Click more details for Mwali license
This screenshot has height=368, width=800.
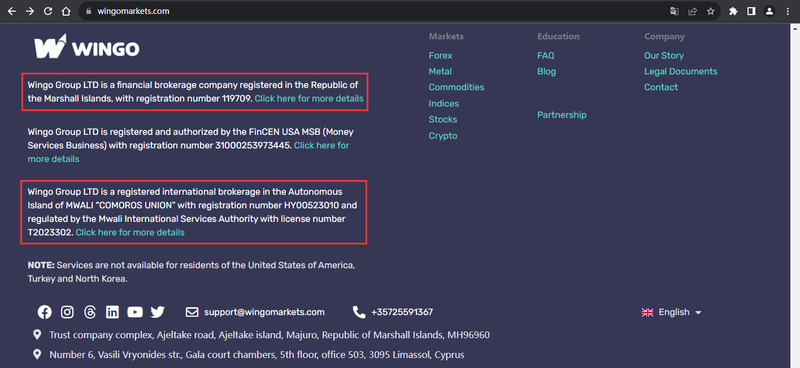pyautogui.click(x=130, y=233)
